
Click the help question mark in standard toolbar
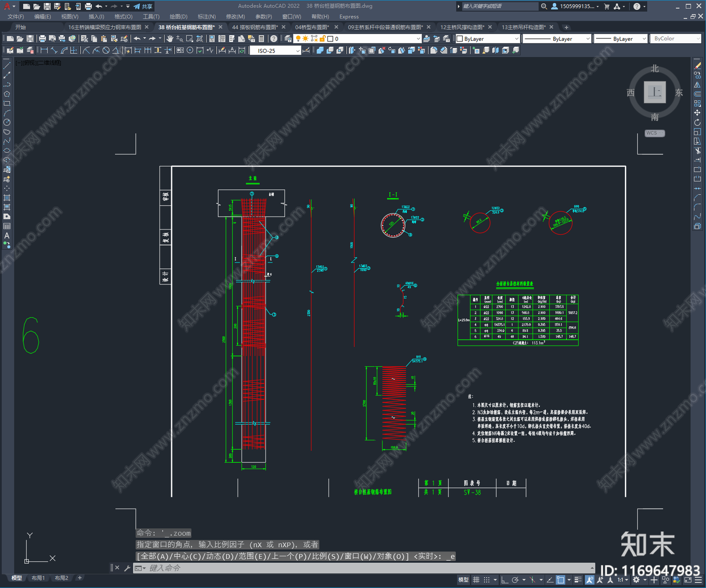click(x=274, y=39)
